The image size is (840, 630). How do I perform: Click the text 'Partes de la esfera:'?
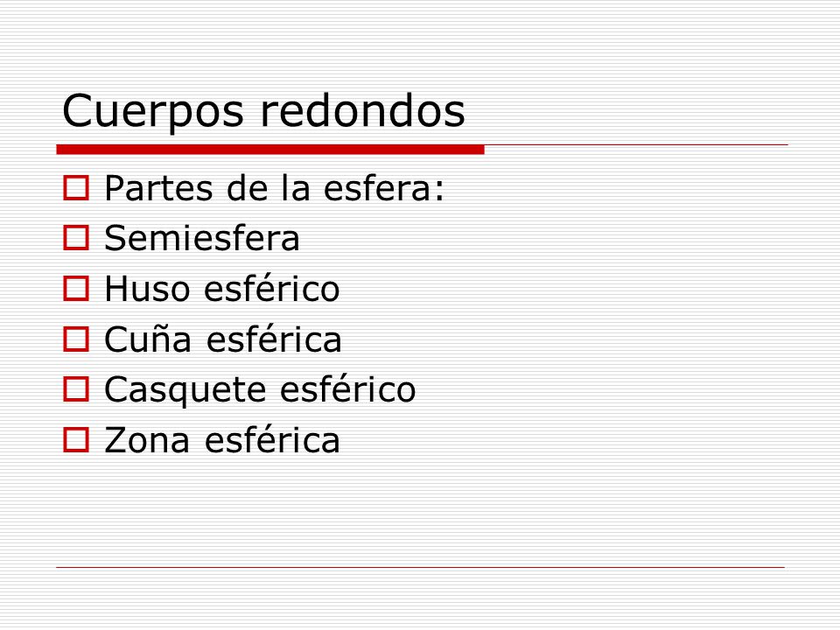(274, 188)
